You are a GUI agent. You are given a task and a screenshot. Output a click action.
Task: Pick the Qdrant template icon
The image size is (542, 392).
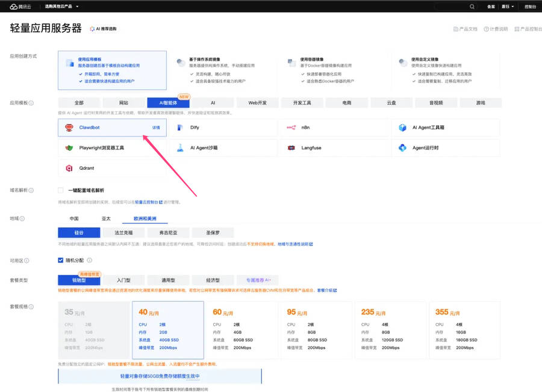[69, 168]
